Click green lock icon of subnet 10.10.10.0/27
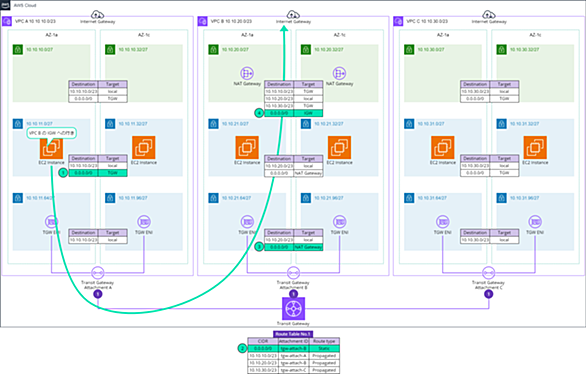Viewport: 586px width, 374px height. pyautogui.click(x=18, y=49)
